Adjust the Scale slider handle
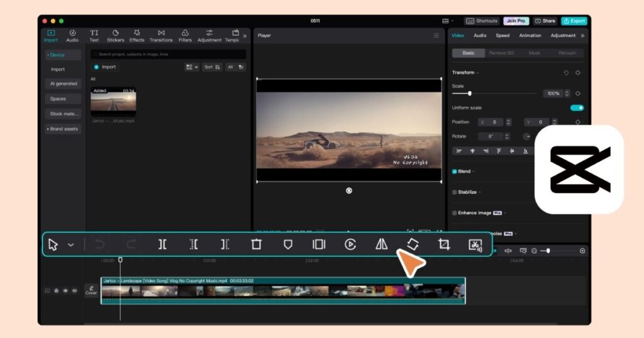This screenshot has width=644, height=338. pos(470,93)
